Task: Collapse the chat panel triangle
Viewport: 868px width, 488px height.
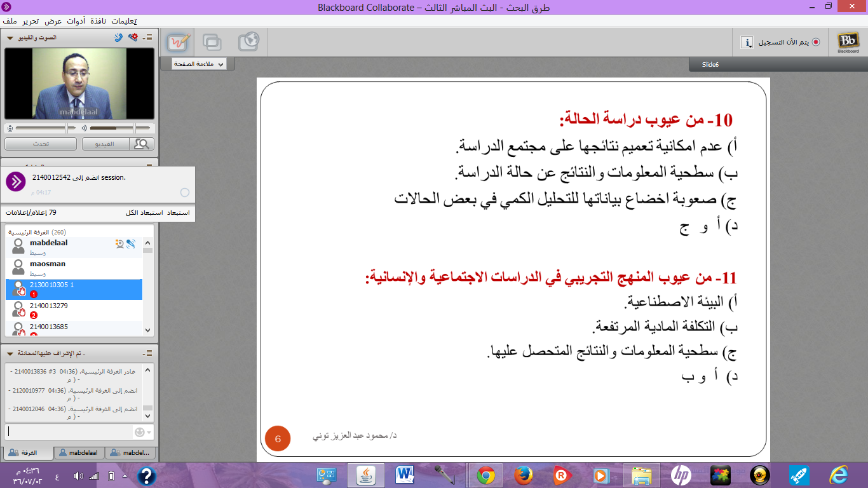Action: click(x=10, y=353)
